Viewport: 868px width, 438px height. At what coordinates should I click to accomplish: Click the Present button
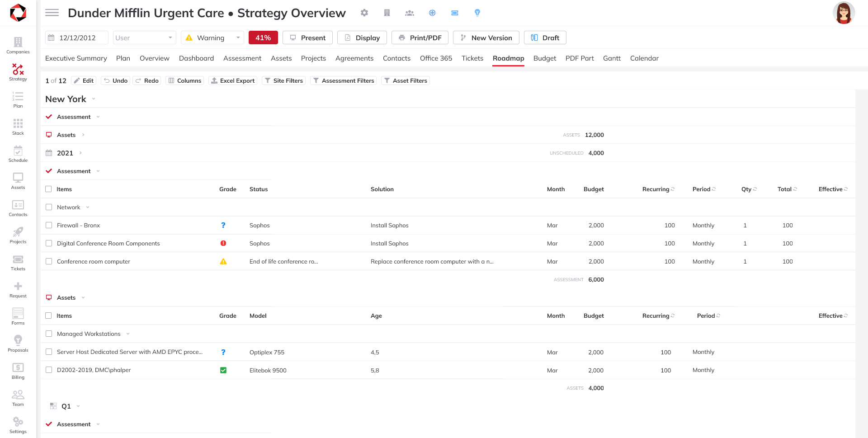point(307,38)
